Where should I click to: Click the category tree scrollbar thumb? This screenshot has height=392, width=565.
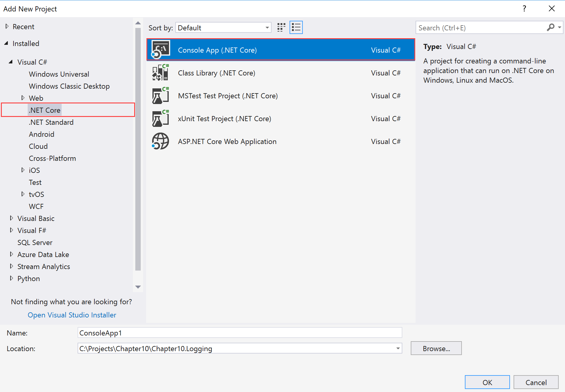pos(138,149)
